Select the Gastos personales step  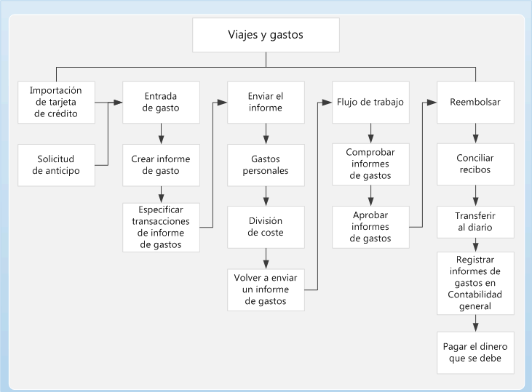[265, 164]
